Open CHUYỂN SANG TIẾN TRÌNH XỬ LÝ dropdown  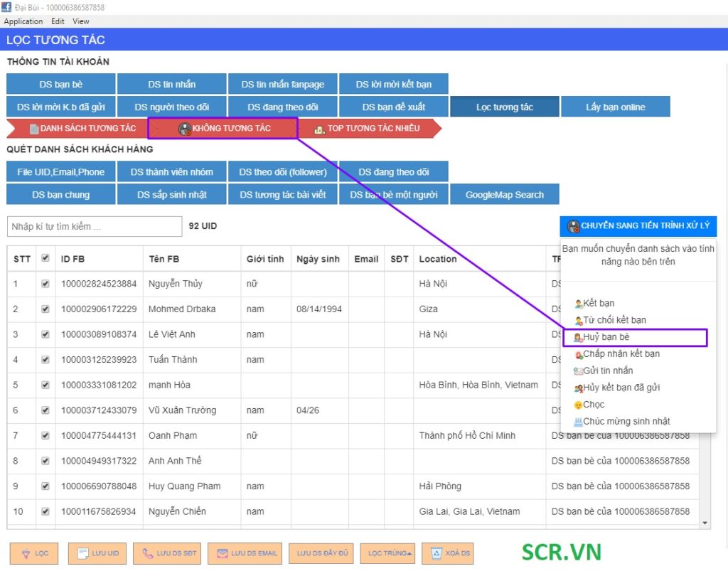638,226
